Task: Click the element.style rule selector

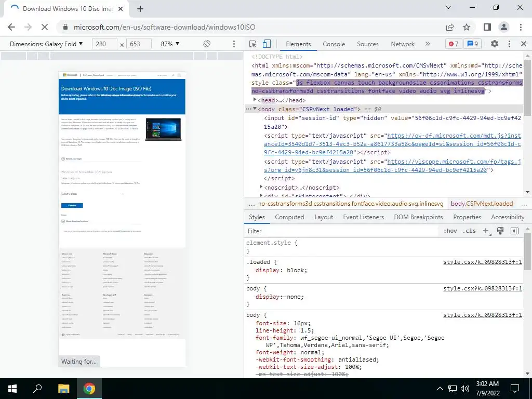Action: (269, 243)
